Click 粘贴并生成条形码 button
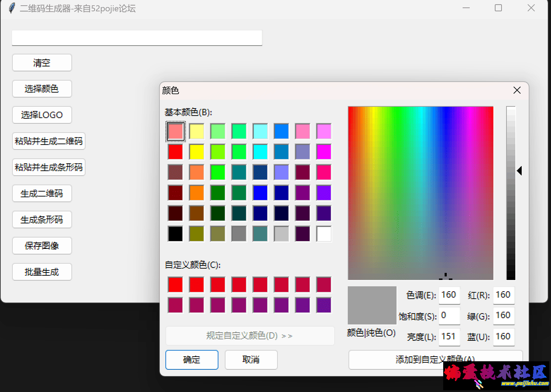The height and width of the screenshot is (392, 551). coord(48,167)
